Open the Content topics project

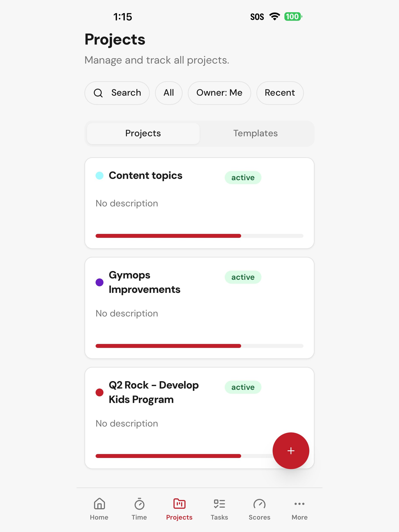coord(199,203)
